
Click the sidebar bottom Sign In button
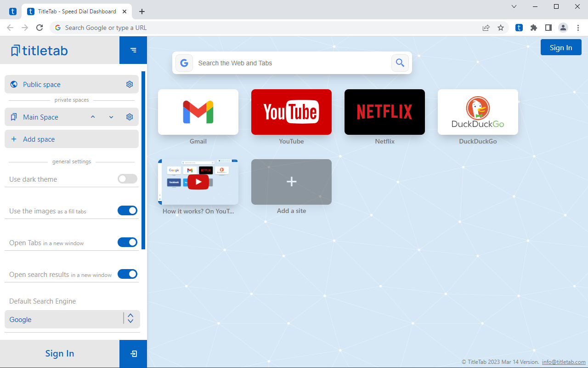tap(60, 354)
